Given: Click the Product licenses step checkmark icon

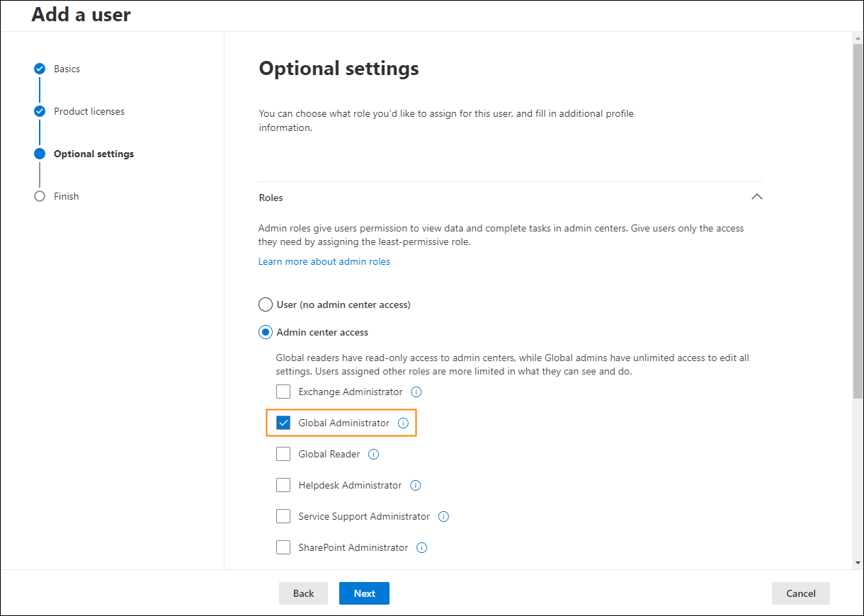Looking at the screenshot, I should coord(40,111).
